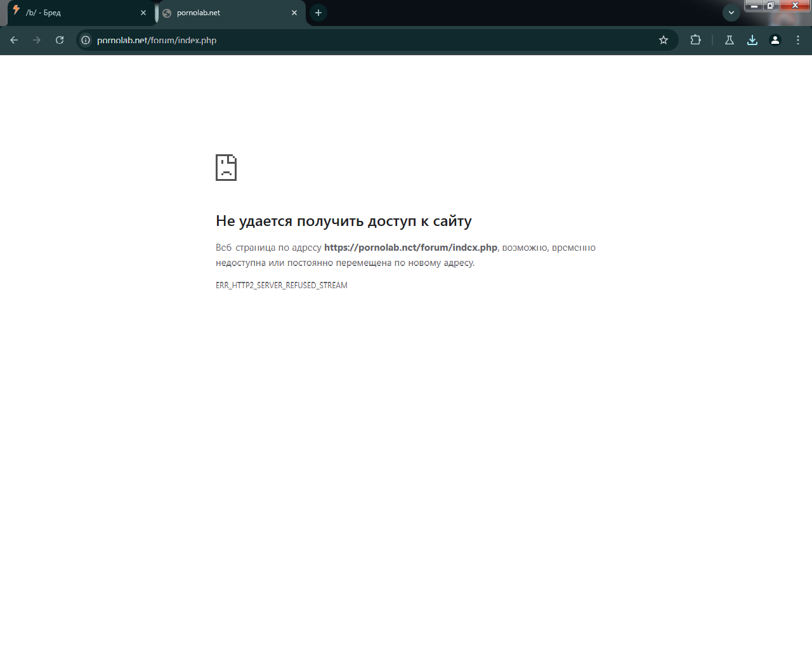Restore down the browser window
The image size is (812, 650).
[770, 6]
